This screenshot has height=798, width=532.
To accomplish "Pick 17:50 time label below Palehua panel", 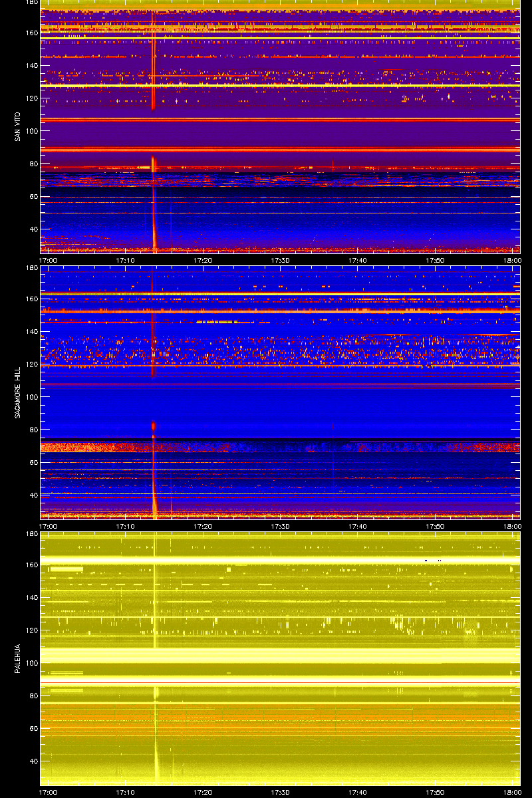I will coord(436,792).
